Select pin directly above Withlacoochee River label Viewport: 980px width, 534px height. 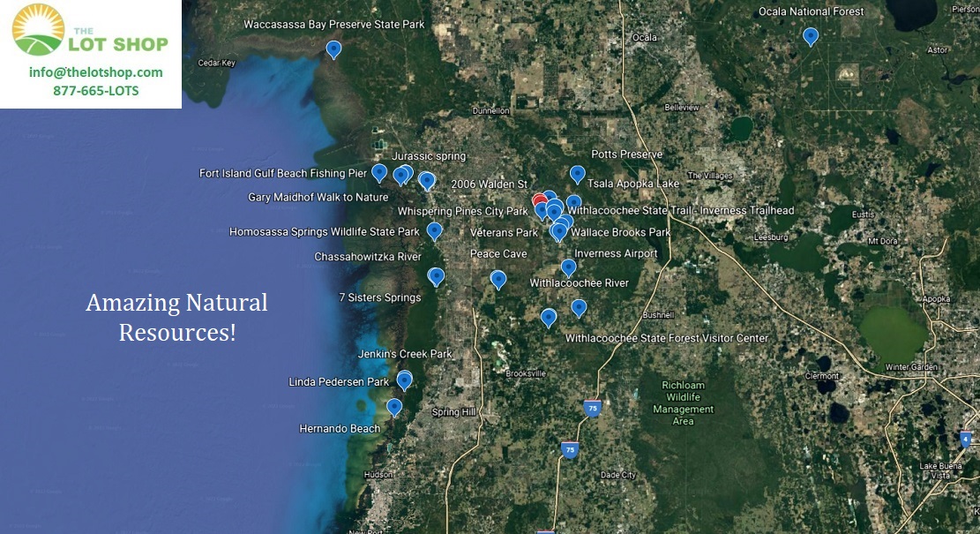[568, 267]
